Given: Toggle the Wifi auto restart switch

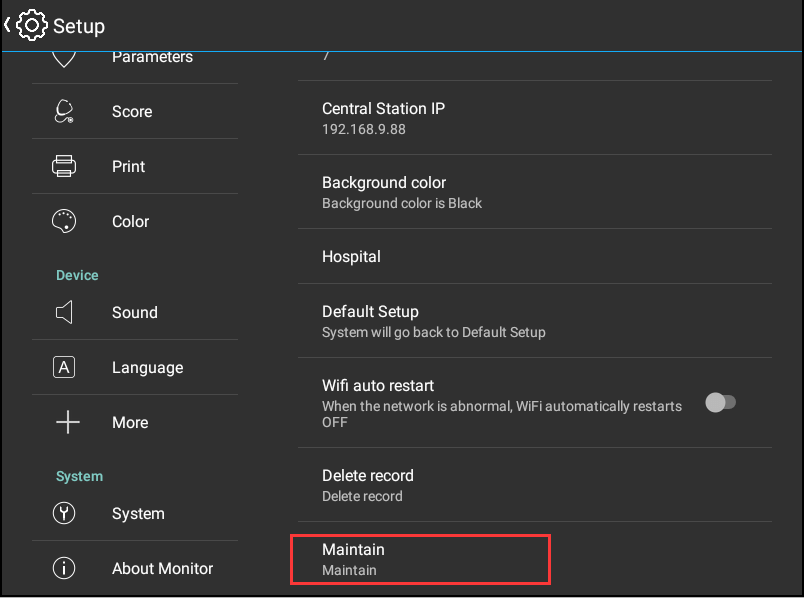Looking at the screenshot, I should [720, 403].
